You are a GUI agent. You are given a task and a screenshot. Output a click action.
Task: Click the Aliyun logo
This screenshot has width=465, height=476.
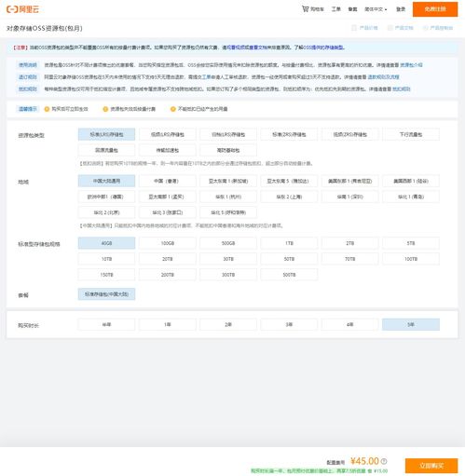pyautogui.click(x=22, y=9)
